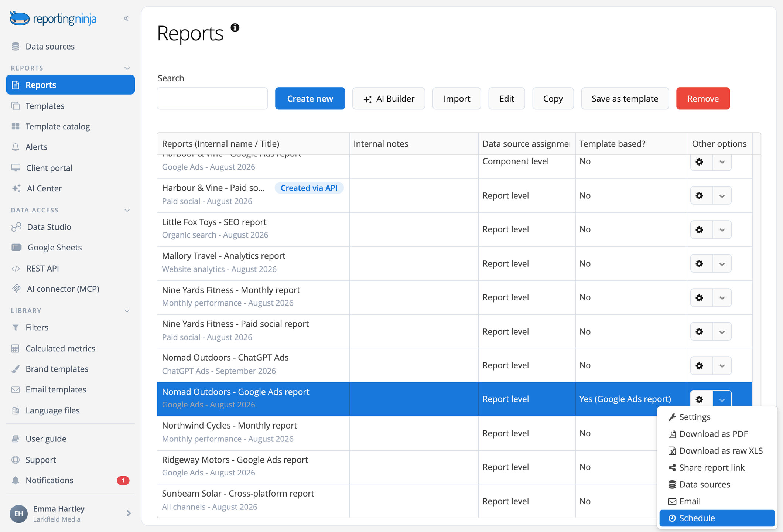783x532 pixels.
Task: Click gear icon for Harbour & Vine Paid social row
Action: click(x=700, y=195)
